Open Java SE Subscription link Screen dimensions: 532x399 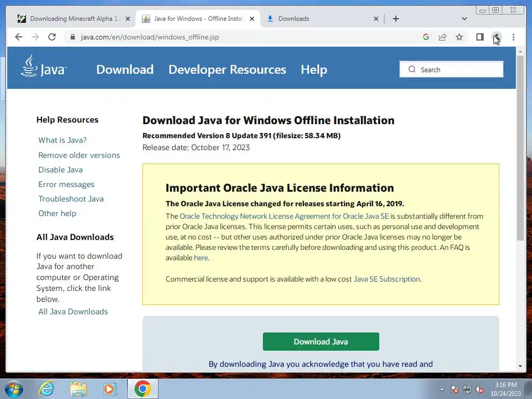point(387,279)
